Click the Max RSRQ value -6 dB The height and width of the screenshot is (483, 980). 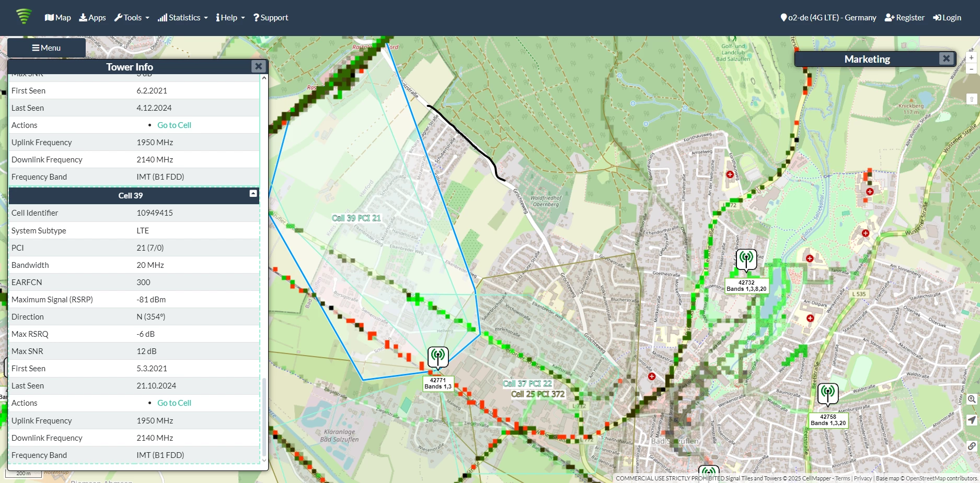pyautogui.click(x=146, y=334)
